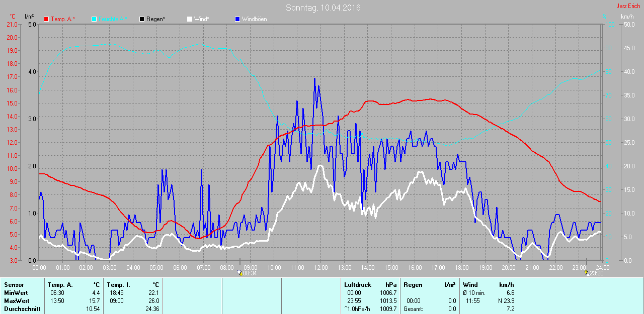
Task: Click the Luftdruck maximum time '23:55'
Action: coord(354,301)
